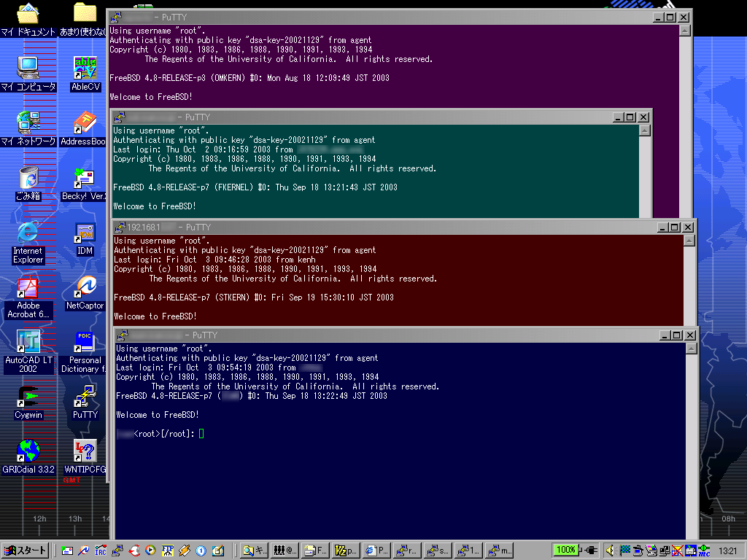
Task: Switch to the taskbar button labeled '@...'
Action: coord(285,551)
